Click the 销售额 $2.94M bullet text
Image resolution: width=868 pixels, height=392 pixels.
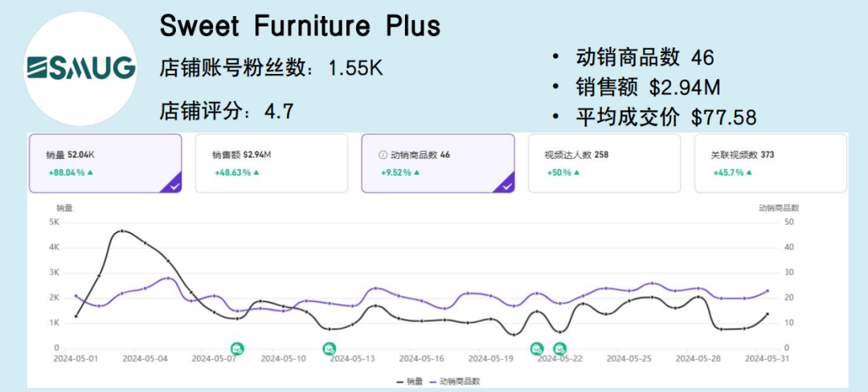coord(648,87)
